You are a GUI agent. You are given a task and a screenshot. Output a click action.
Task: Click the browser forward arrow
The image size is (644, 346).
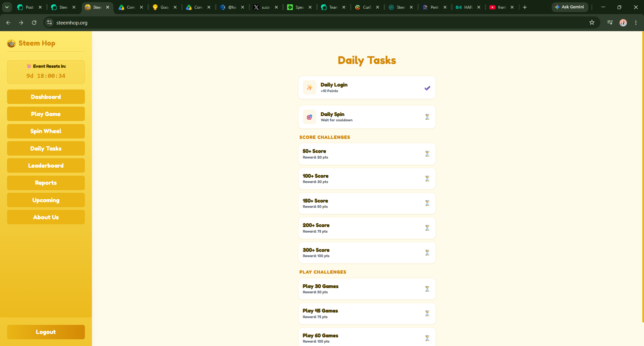[x=21, y=22]
